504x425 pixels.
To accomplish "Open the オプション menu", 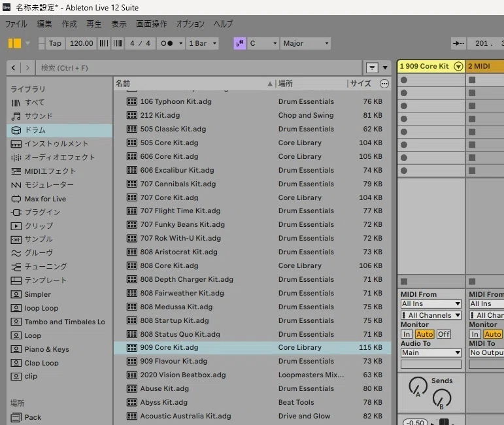I will click(x=190, y=24).
